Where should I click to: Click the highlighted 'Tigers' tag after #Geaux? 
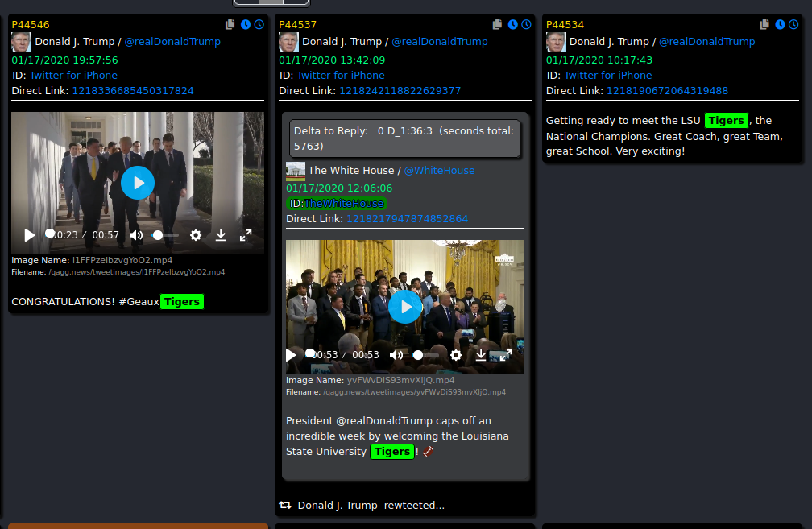click(x=182, y=302)
